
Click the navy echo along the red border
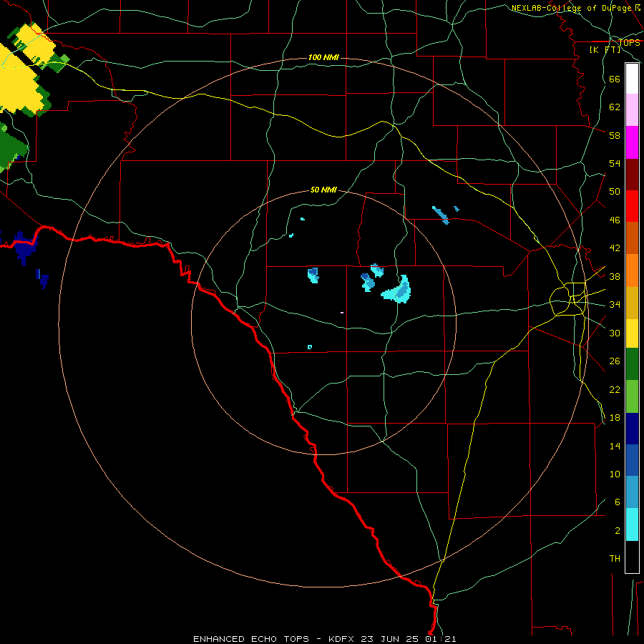click(x=24, y=248)
